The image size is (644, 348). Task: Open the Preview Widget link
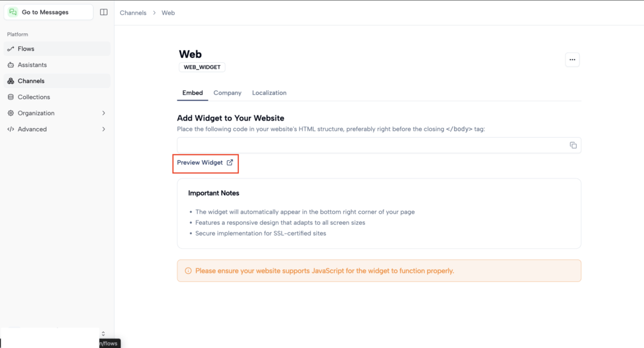(205, 163)
